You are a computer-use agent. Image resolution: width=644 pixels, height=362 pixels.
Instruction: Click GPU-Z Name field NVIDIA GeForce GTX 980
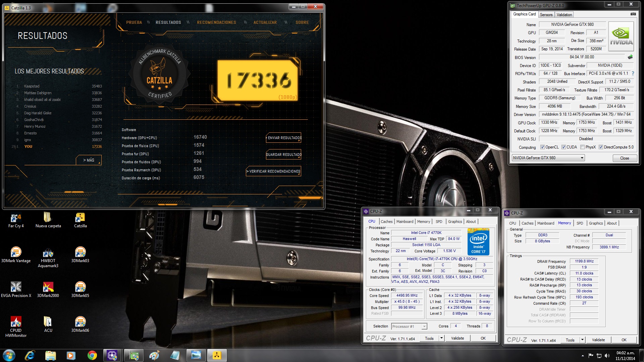572,24
